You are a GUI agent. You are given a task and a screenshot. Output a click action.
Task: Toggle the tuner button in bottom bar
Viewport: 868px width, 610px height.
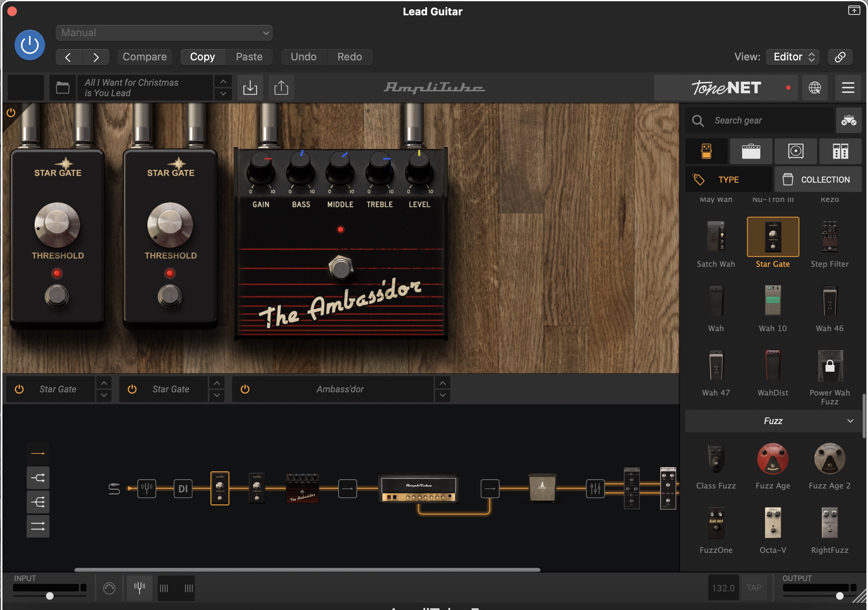click(139, 588)
